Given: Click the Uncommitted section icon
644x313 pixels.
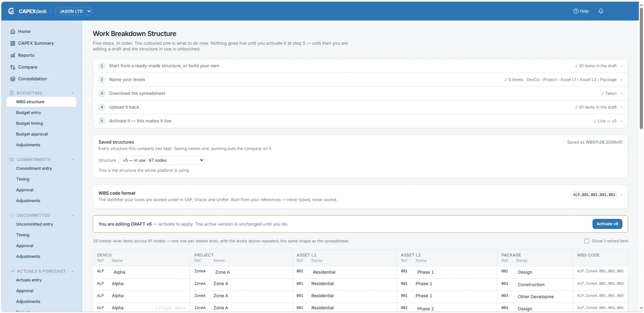Looking at the screenshot, I should [x=12, y=215].
